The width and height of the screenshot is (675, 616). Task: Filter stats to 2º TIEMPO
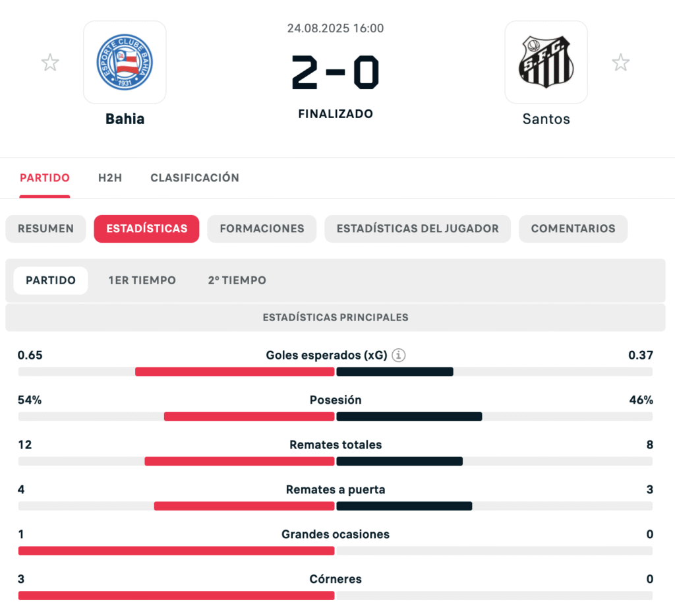point(237,280)
